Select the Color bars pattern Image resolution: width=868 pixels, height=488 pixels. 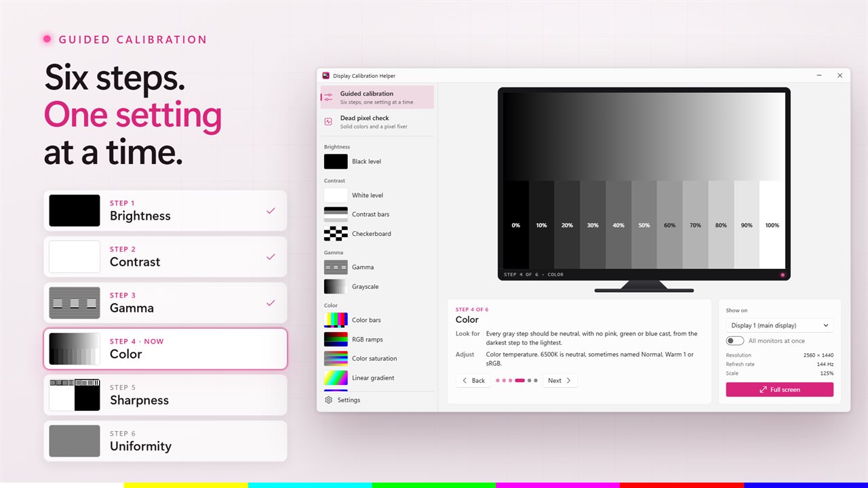(x=377, y=320)
